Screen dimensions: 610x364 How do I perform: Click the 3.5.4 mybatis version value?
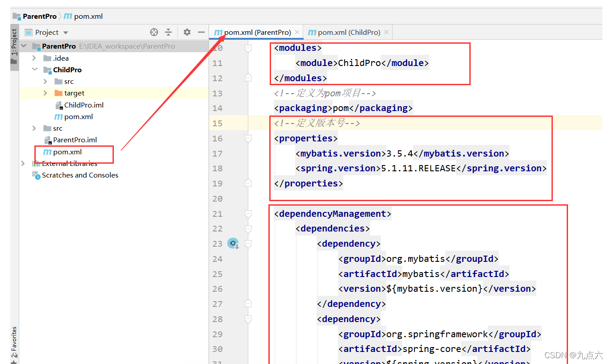[400, 153]
